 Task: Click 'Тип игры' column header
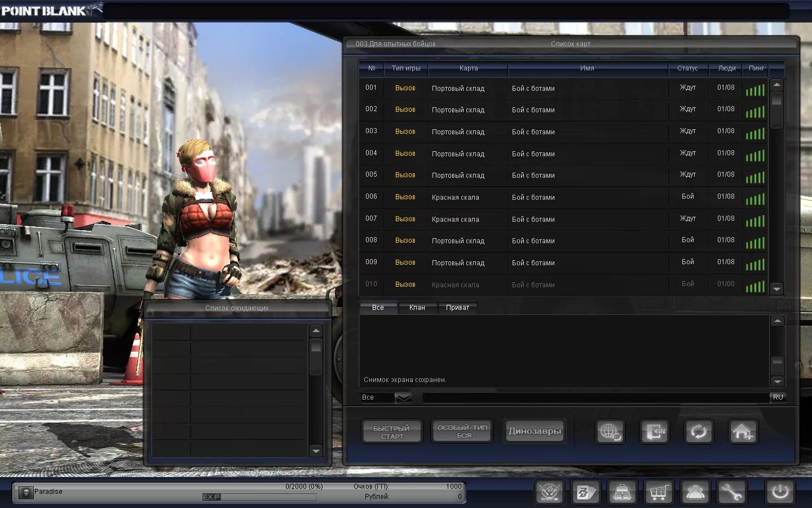[x=406, y=68]
